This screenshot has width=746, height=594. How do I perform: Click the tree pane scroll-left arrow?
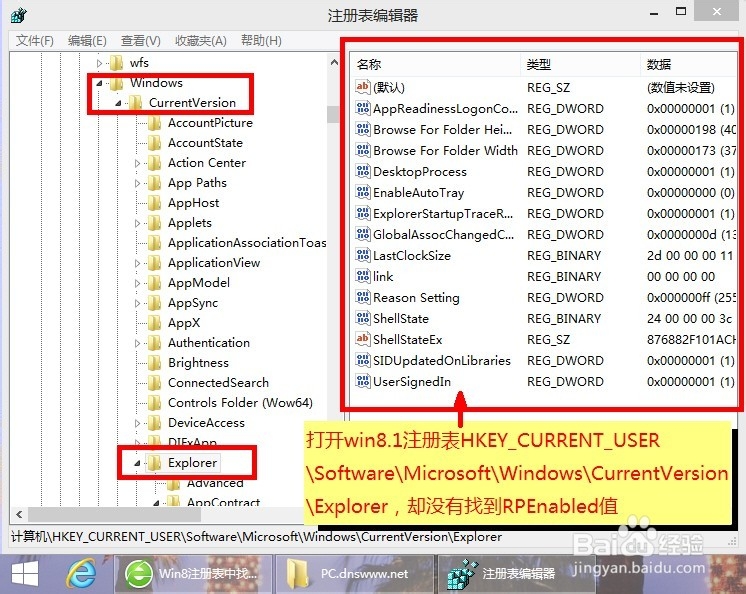click(x=19, y=515)
